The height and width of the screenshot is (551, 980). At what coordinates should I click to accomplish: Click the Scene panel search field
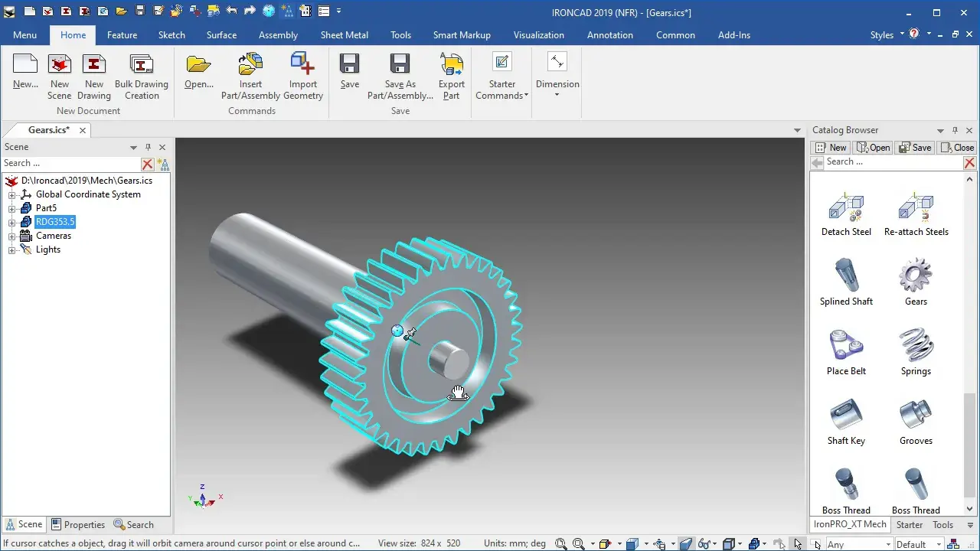pyautogui.click(x=71, y=163)
